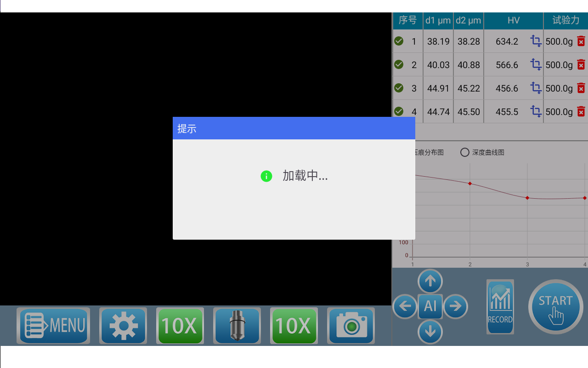Screen dimensions: 588x368
Task: Click the 500.0g force in row 3
Action: coord(559,88)
